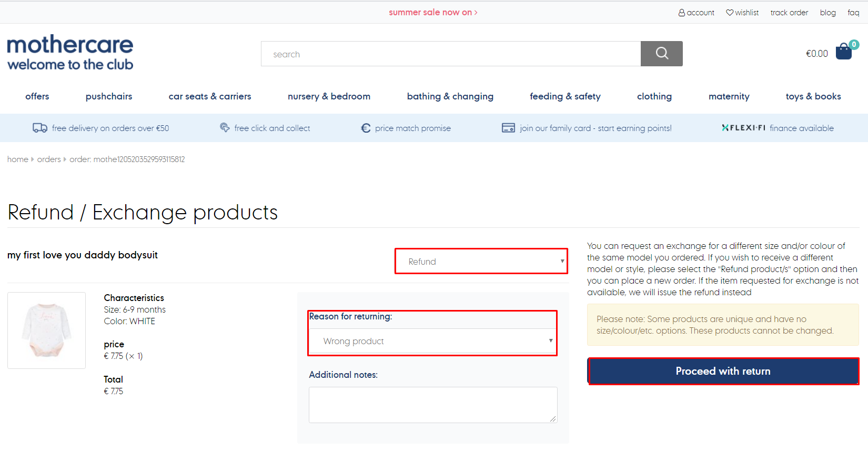
Task: Open the shopping bag cart icon
Action: coord(844,52)
